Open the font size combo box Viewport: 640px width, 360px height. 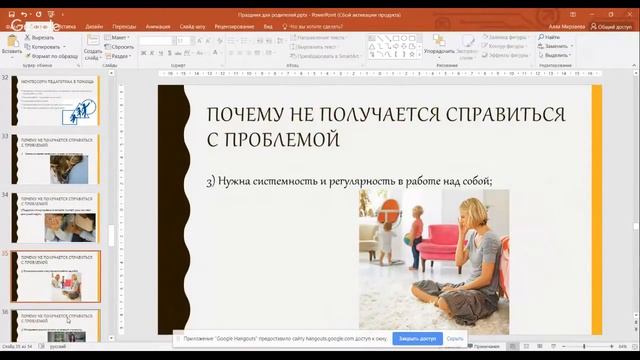tap(185, 41)
